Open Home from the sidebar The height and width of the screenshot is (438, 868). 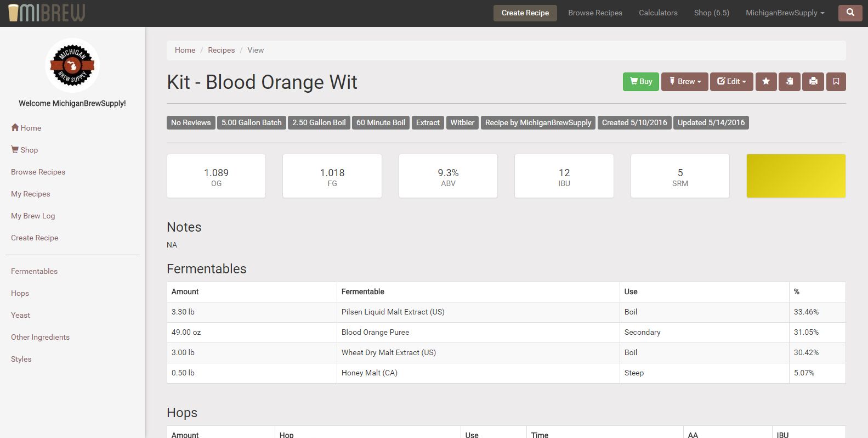pyautogui.click(x=26, y=128)
